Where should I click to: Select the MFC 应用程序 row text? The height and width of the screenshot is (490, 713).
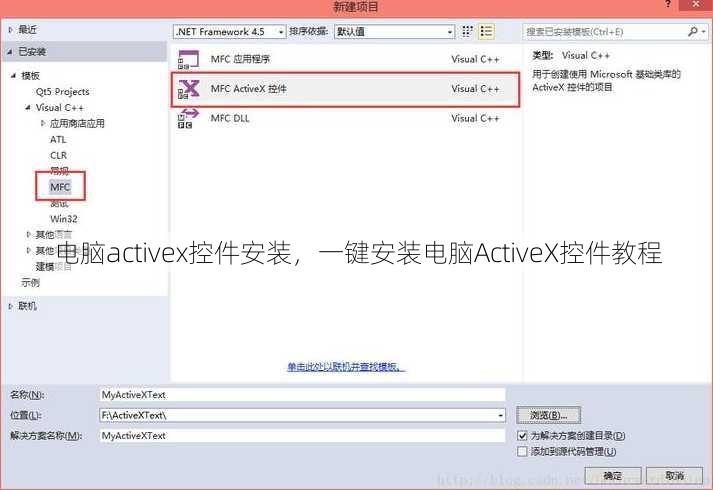point(240,59)
